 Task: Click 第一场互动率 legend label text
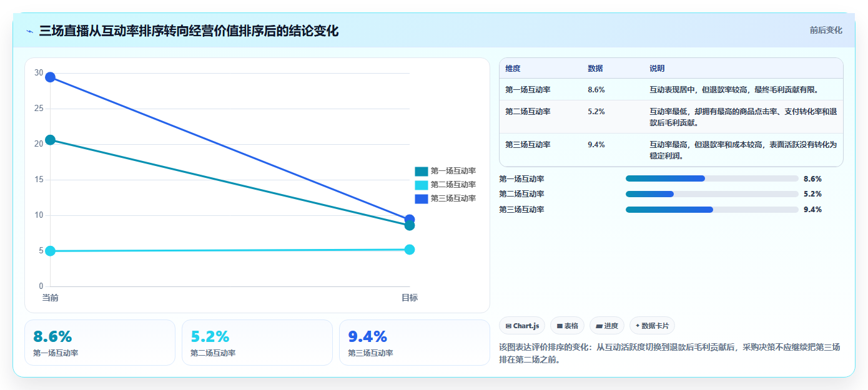click(x=453, y=171)
